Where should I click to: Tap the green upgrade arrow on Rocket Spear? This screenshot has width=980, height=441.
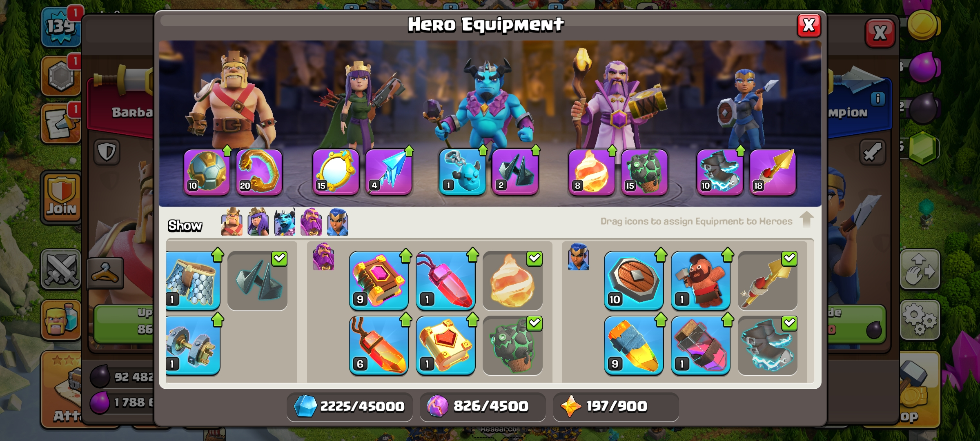660,320
